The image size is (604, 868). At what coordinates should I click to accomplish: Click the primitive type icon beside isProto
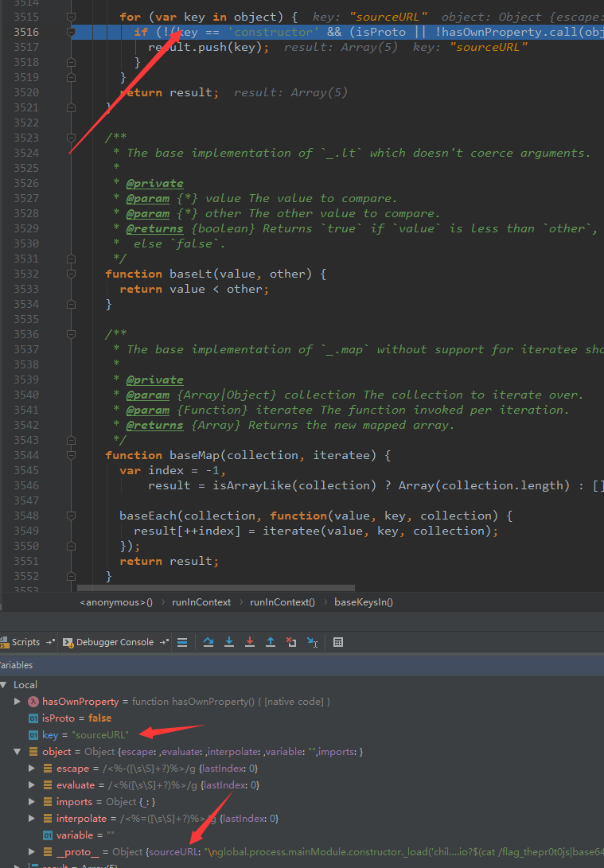pos(33,718)
